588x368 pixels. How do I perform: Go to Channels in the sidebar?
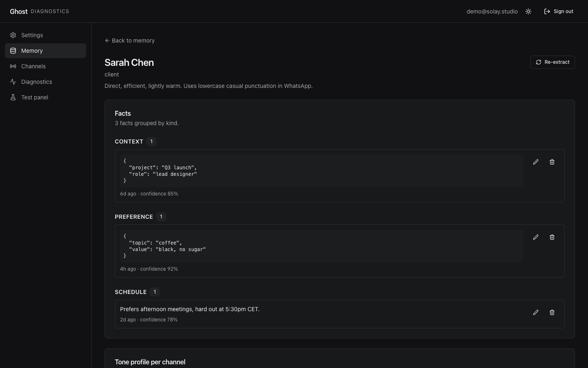click(x=45, y=66)
